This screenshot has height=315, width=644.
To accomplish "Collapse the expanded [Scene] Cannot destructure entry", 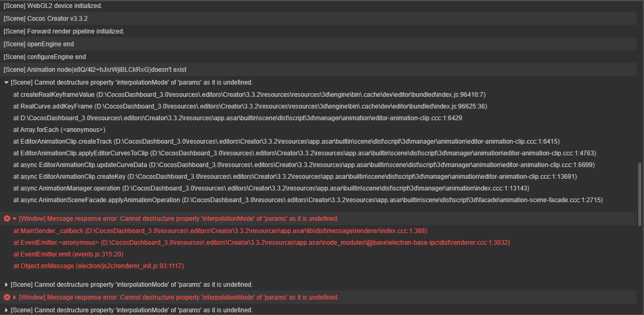I will point(6,82).
